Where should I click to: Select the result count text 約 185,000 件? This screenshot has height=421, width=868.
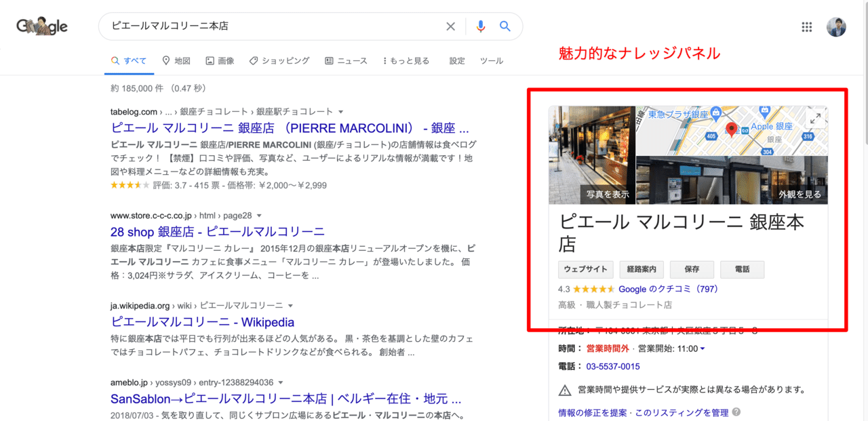[138, 88]
